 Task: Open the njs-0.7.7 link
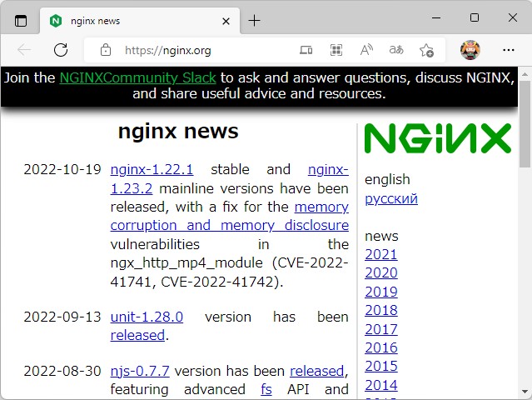click(140, 371)
